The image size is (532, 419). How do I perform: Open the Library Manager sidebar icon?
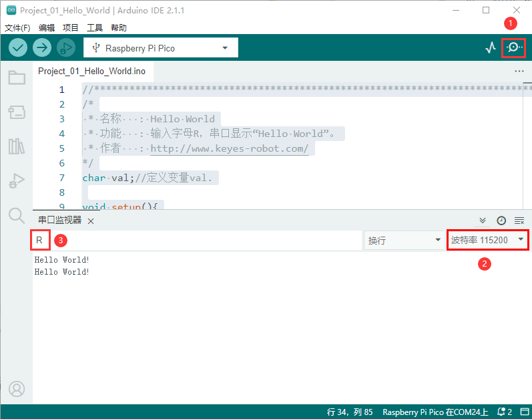(17, 146)
